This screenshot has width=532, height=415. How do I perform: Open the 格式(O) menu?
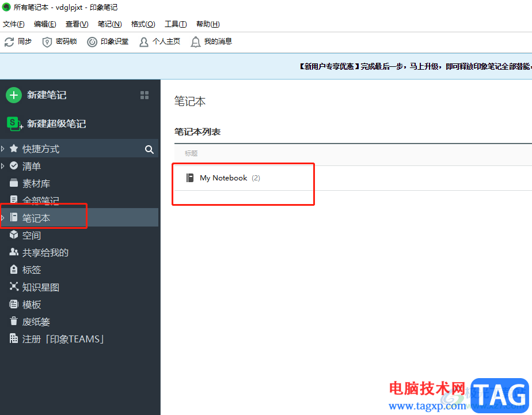click(143, 24)
